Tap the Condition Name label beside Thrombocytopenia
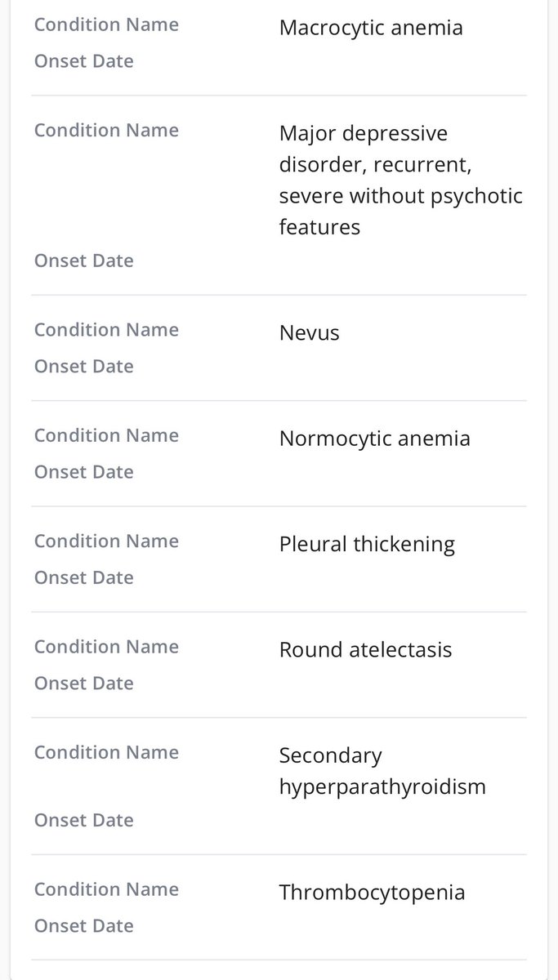The height and width of the screenshot is (980, 558). [106, 889]
